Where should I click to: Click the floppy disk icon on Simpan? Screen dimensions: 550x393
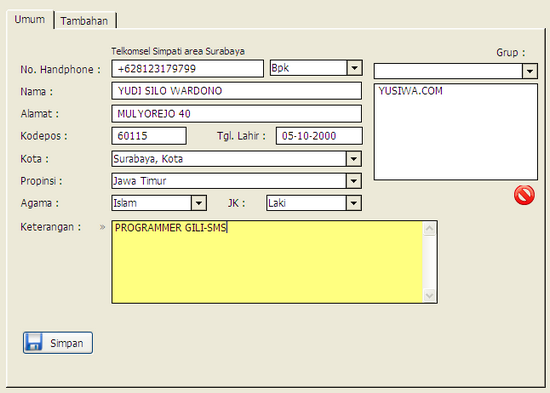34,342
